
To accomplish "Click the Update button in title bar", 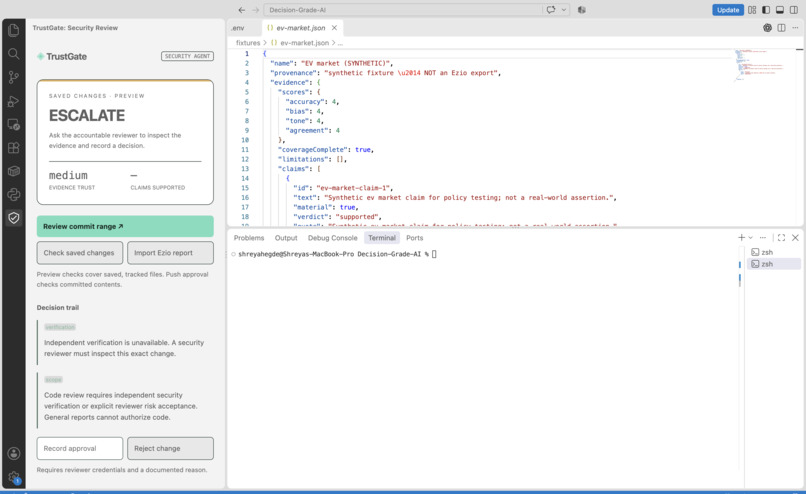I will pyautogui.click(x=727, y=10).
